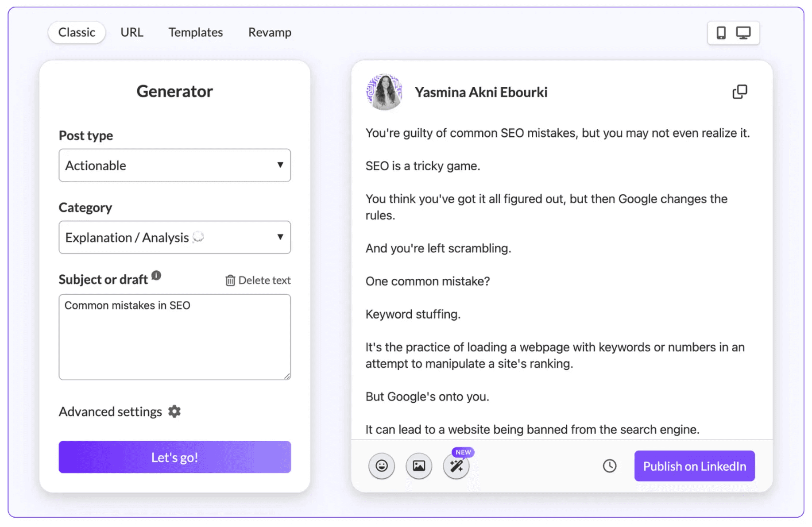
Task: Switch to mobile preview icon
Action: point(721,33)
